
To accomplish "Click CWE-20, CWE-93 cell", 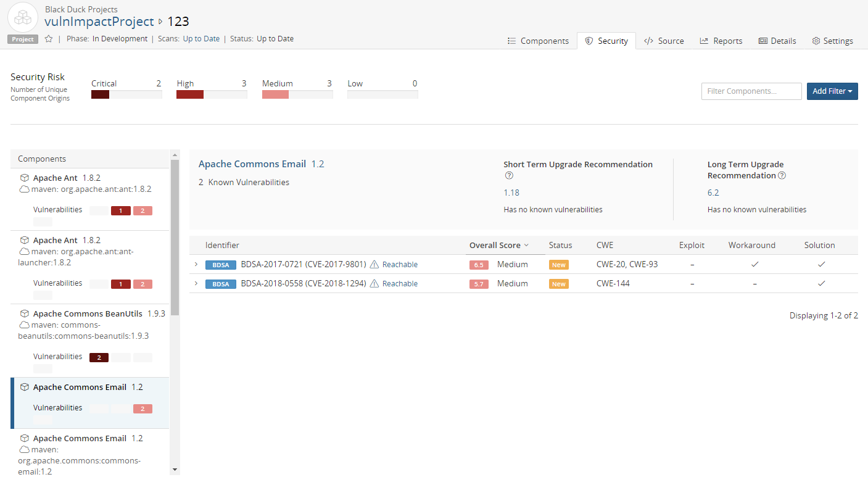I will coord(627,265).
